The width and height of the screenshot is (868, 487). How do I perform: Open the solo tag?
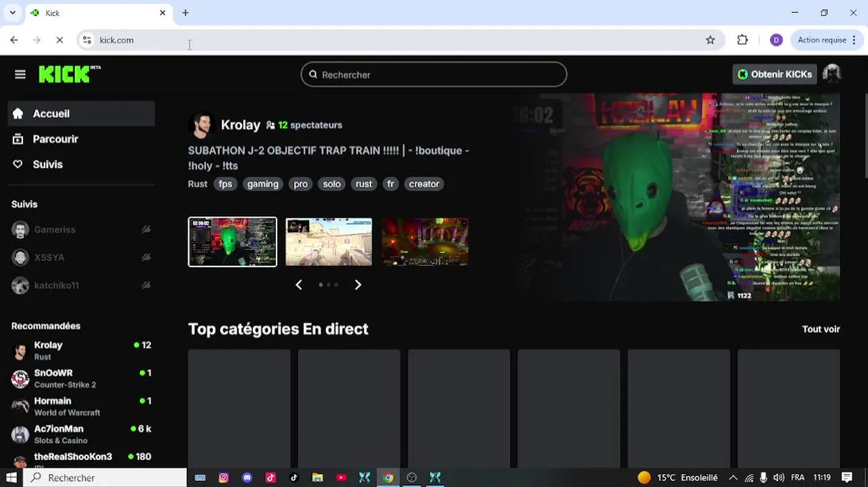332,184
